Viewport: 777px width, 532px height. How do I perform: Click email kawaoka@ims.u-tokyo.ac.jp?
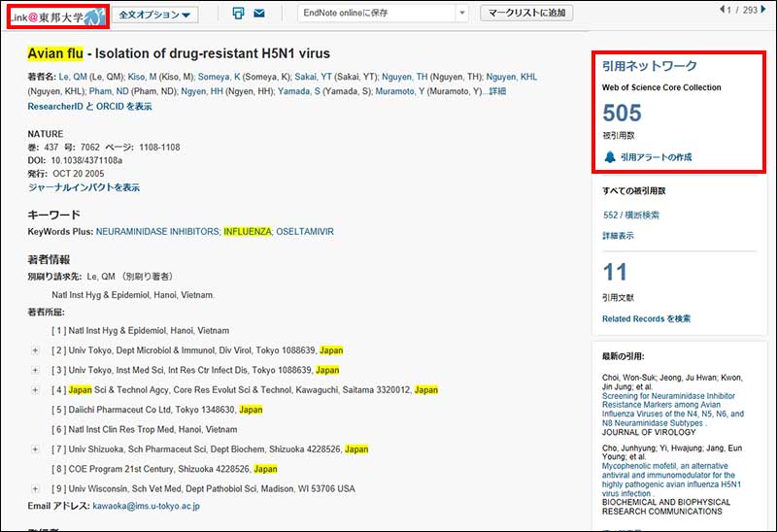(x=147, y=506)
